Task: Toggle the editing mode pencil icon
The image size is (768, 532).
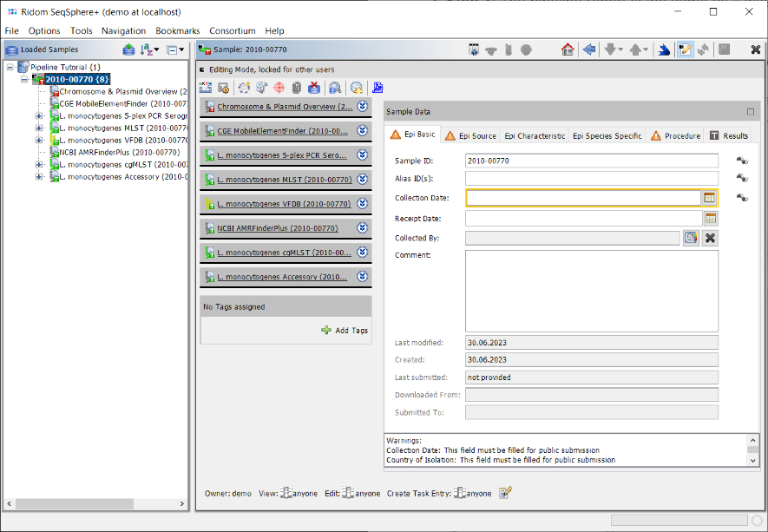Action: coord(686,49)
